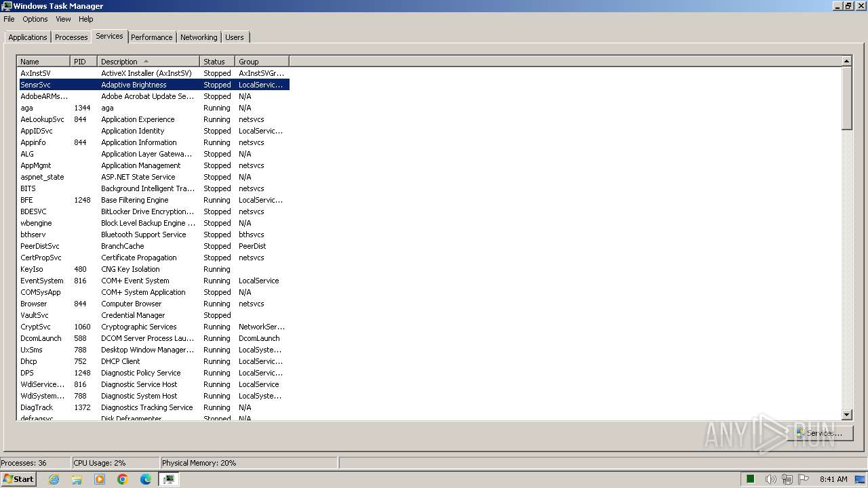Select the UxSms service row
This screenshot has width=868, height=488.
[154, 350]
